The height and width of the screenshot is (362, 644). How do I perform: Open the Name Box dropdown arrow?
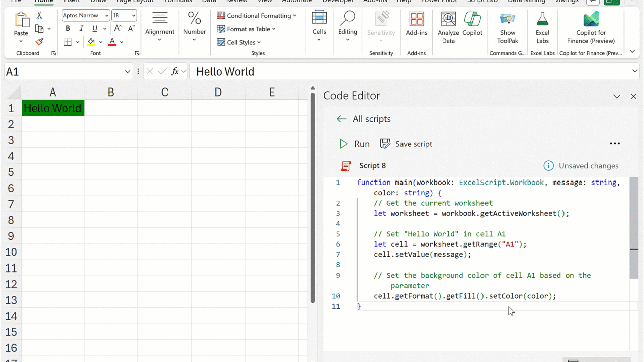(x=127, y=72)
